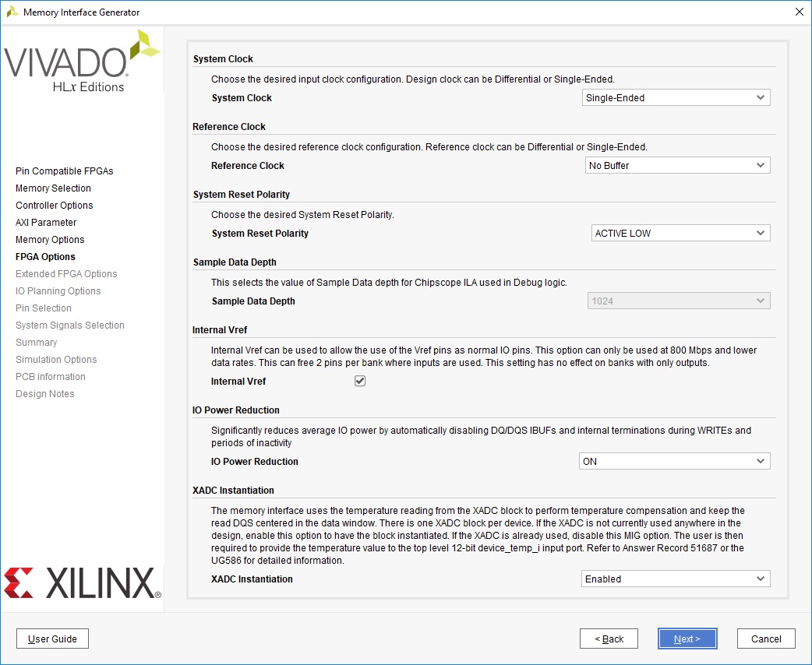Jump to AXI Parameter step
The width and height of the screenshot is (812, 665).
pos(46,223)
